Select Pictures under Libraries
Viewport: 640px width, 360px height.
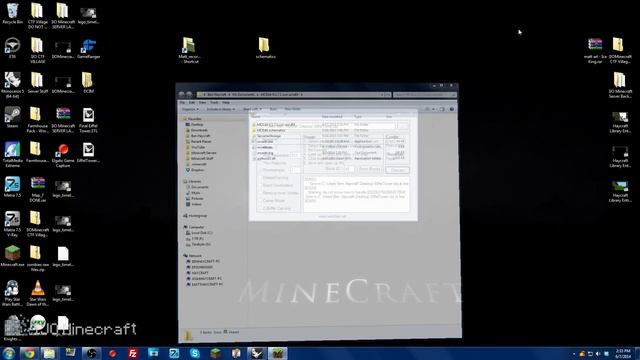194,198
